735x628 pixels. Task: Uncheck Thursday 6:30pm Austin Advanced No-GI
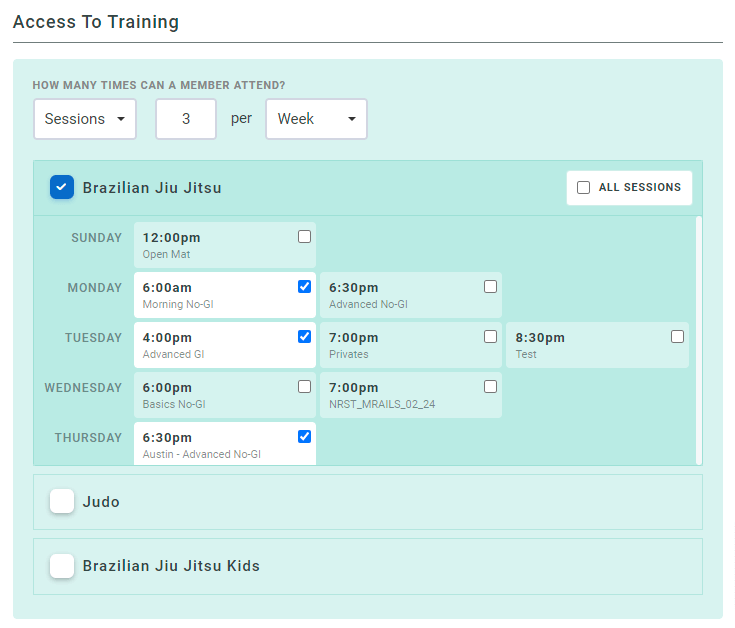pos(304,437)
